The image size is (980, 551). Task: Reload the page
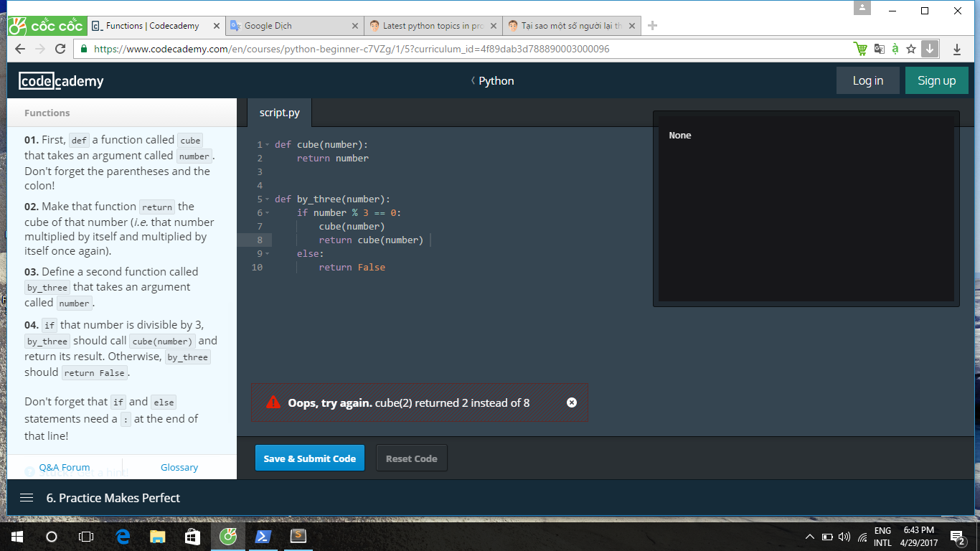tap(60, 50)
